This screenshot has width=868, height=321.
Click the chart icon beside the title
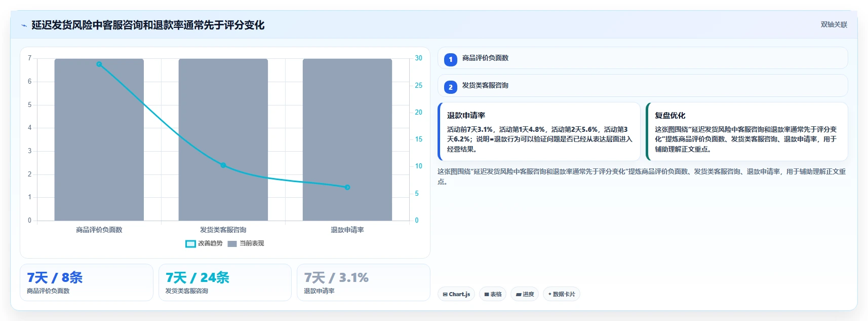[x=24, y=25]
